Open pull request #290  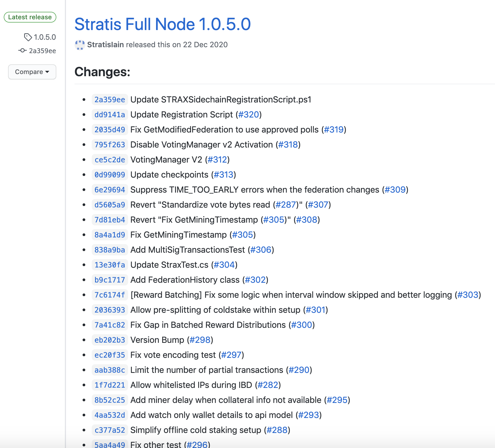(x=299, y=370)
